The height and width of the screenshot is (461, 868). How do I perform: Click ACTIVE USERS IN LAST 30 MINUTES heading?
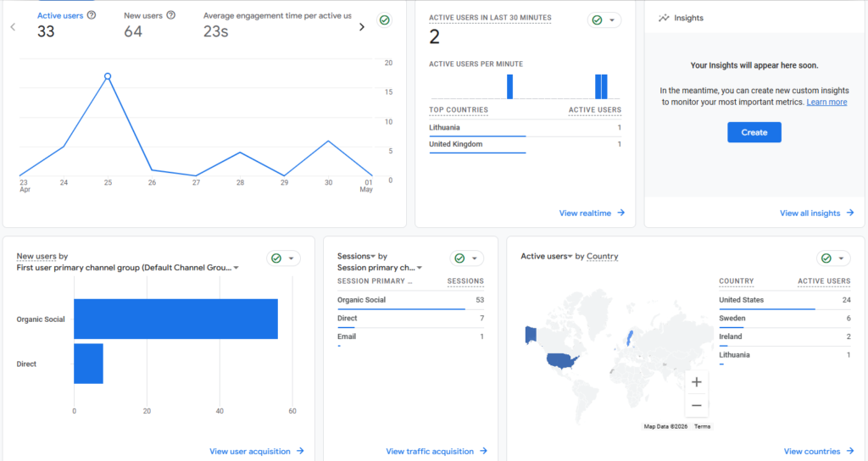(x=490, y=18)
